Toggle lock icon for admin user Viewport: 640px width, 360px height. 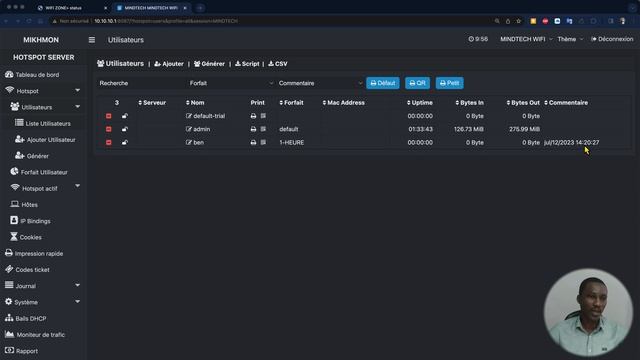[124, 129]
